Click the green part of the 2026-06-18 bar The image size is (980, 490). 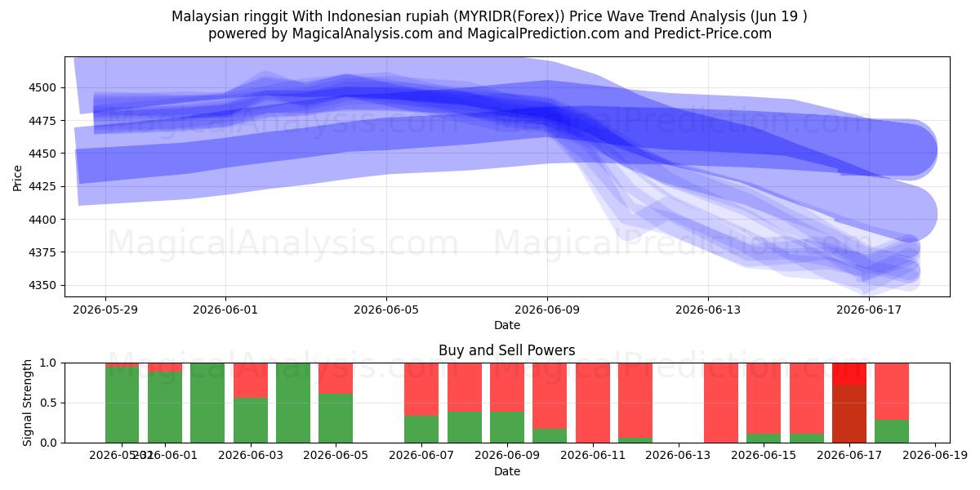click(892, 431)
